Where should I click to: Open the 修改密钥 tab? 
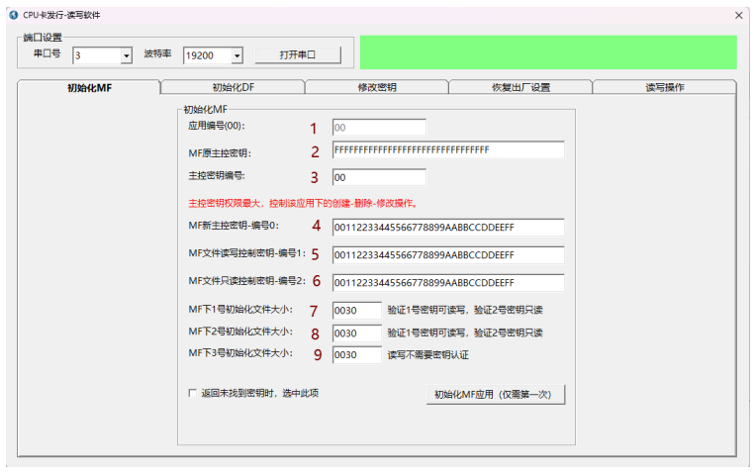click(x=376, y=87)
